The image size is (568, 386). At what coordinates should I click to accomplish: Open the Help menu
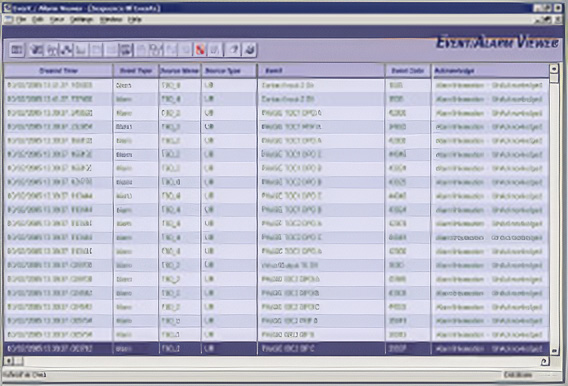click(x=134, y=20)
